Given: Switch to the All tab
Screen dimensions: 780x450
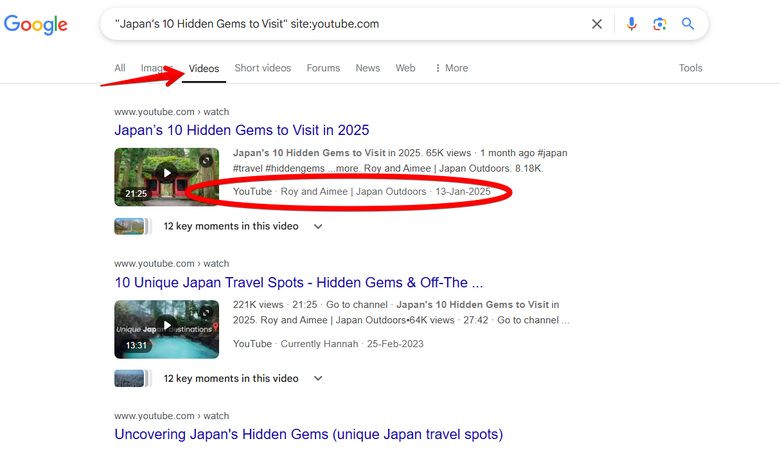Looking at the screenshot, I should coord(120,68).
